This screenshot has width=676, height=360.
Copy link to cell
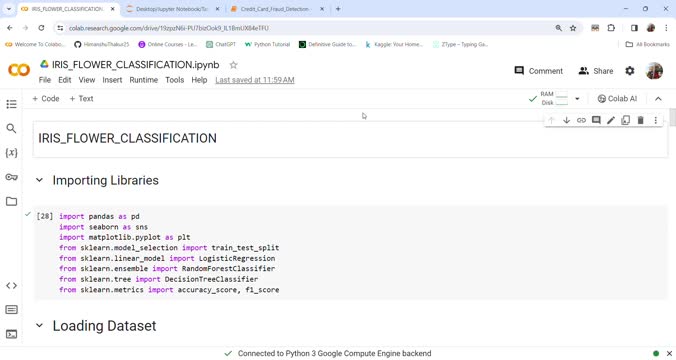[581, 120]
